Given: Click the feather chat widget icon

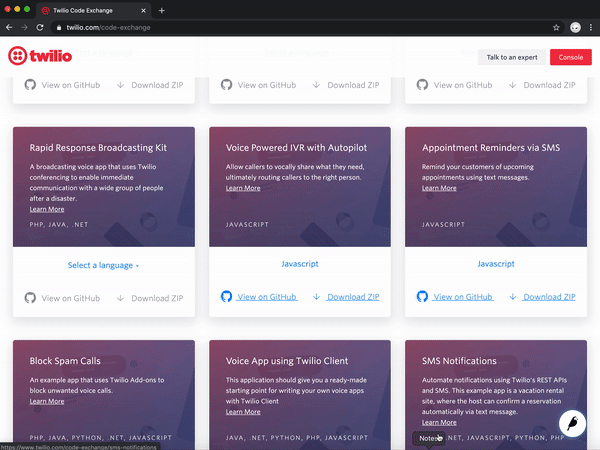Looking at the screenshot, I should pyautogui.click(x=572, y=424).
